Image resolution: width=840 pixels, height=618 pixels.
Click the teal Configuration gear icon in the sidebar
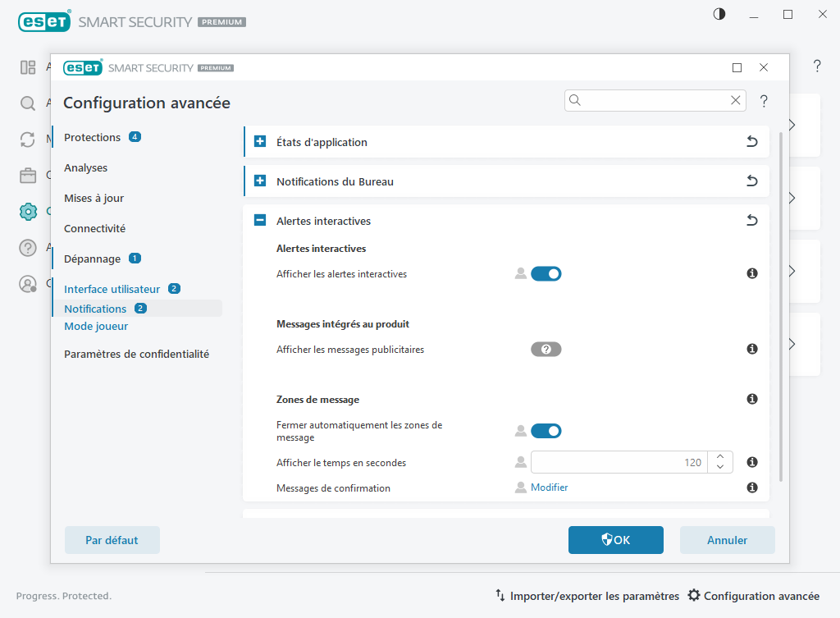point(28,211)
